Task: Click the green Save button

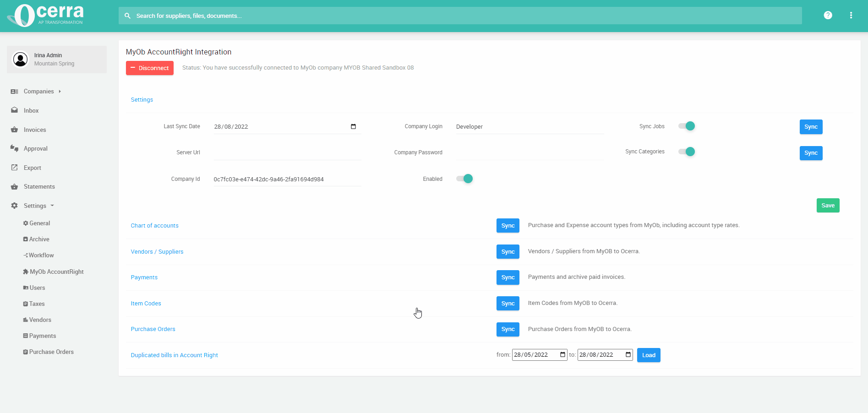Action: pos(828,205)
